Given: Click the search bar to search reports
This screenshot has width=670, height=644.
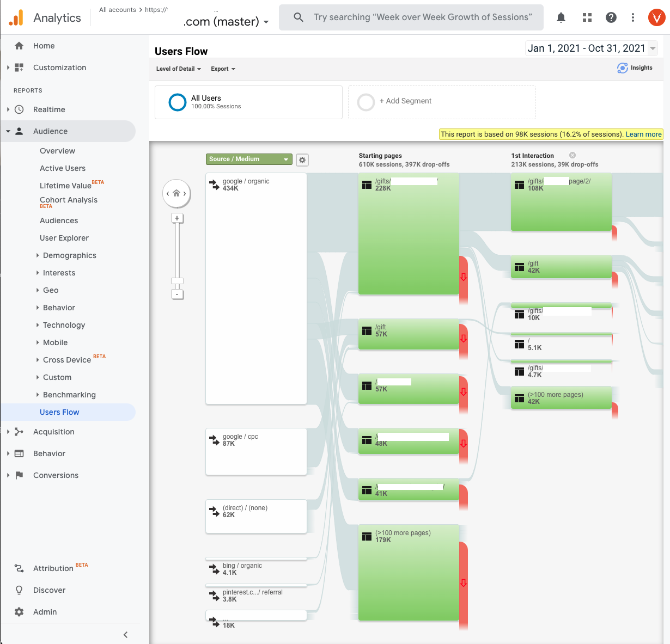Looking at the screenshot, I should pyautogui.click(x=411, y=17).
